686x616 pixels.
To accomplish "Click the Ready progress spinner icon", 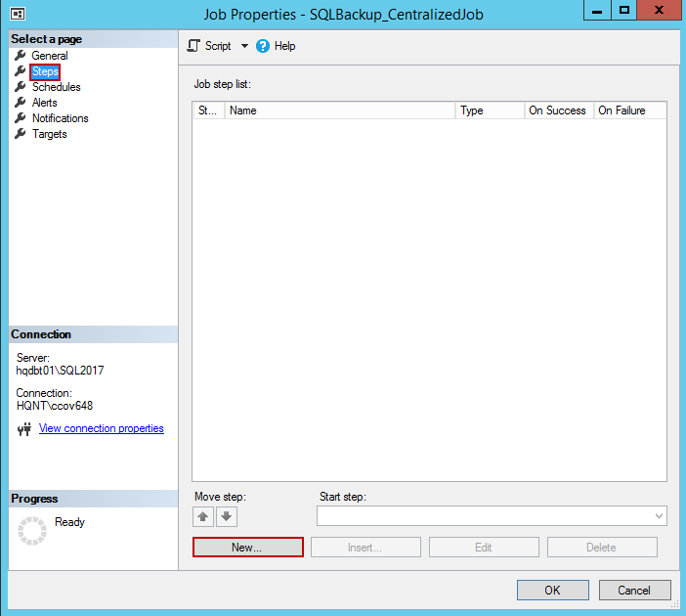I will (x=32, y=531).
